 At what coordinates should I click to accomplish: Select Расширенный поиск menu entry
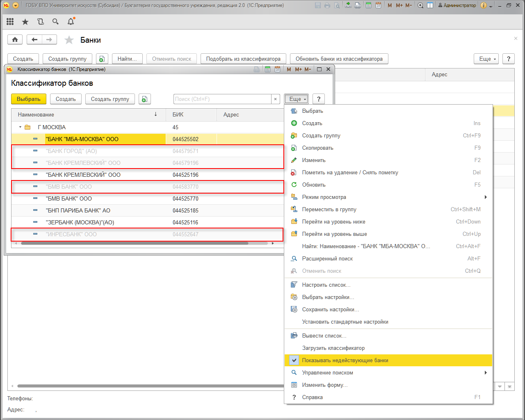[388, 258]
